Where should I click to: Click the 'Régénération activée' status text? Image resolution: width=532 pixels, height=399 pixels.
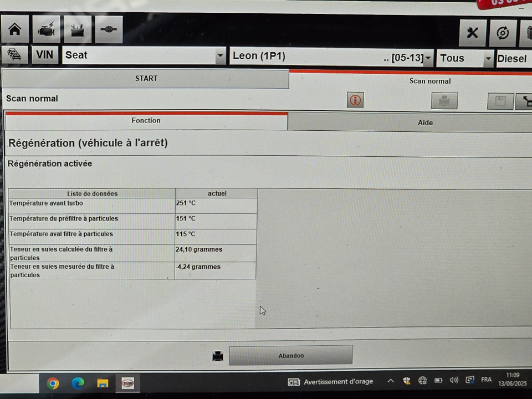pos(50,163)
